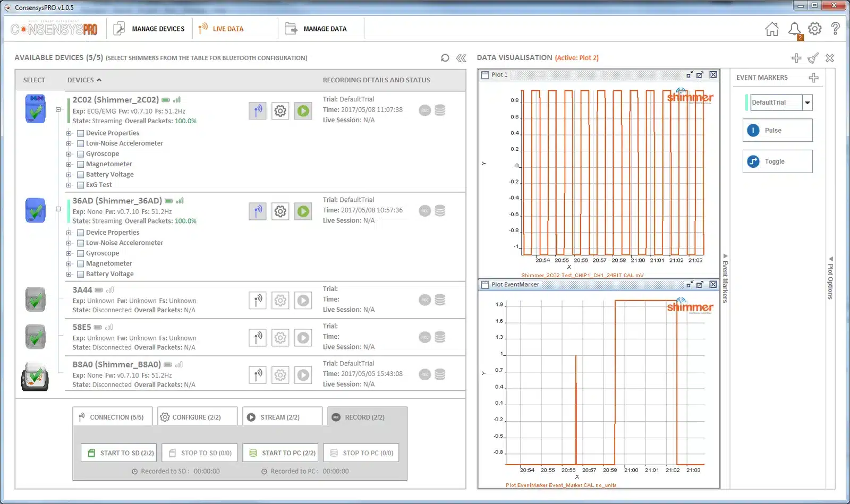Open the DefaultTrial dropdown

tap(807, 102)
